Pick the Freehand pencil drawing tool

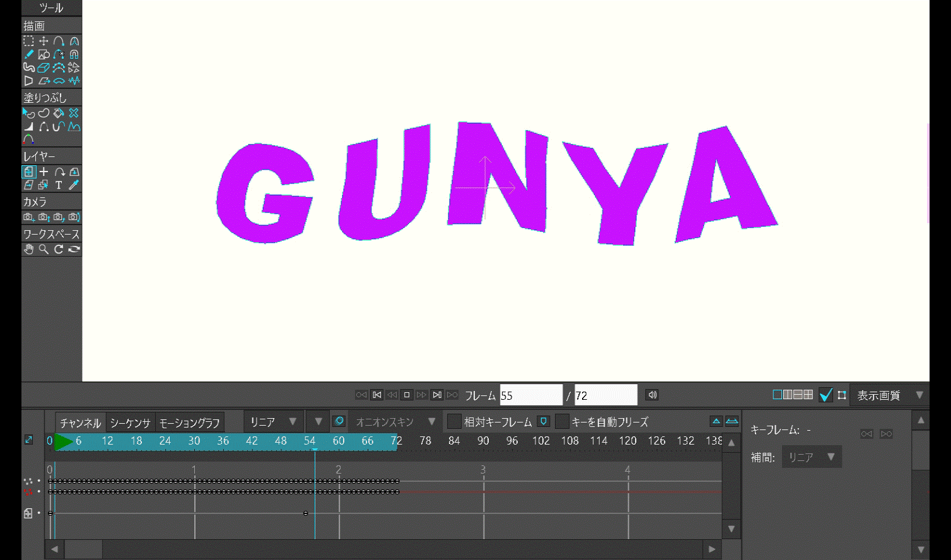coord(28,54)
